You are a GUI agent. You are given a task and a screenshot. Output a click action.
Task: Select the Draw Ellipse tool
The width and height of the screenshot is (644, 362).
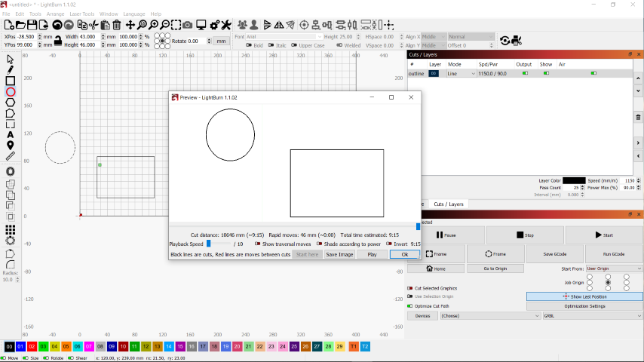[10, 92]
